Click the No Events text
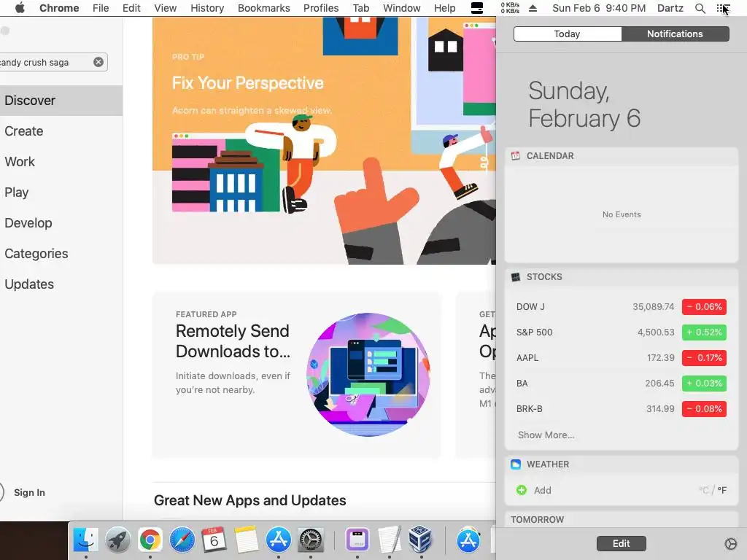Viewport: 747px width, 560px height. [622, 215]
